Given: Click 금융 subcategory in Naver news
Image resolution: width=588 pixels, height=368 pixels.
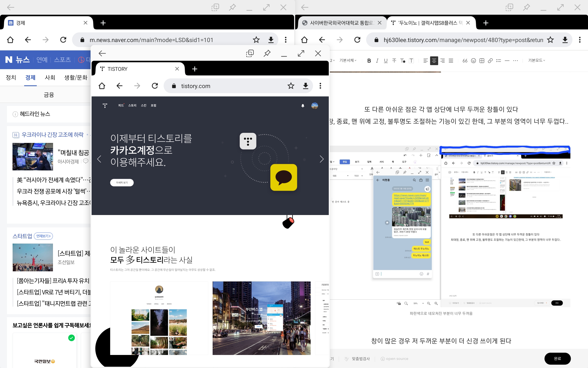Looking at the screenshot, I should (49, 95).
